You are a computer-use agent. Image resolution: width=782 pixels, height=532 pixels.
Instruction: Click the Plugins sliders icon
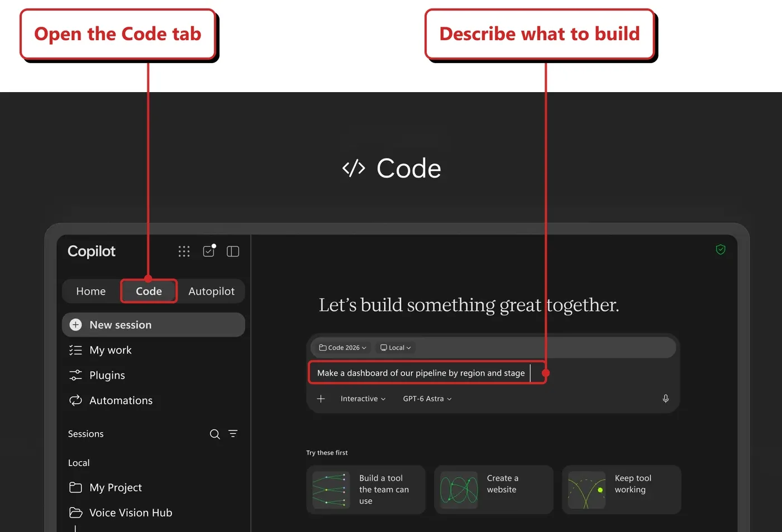tap(75, 375)
